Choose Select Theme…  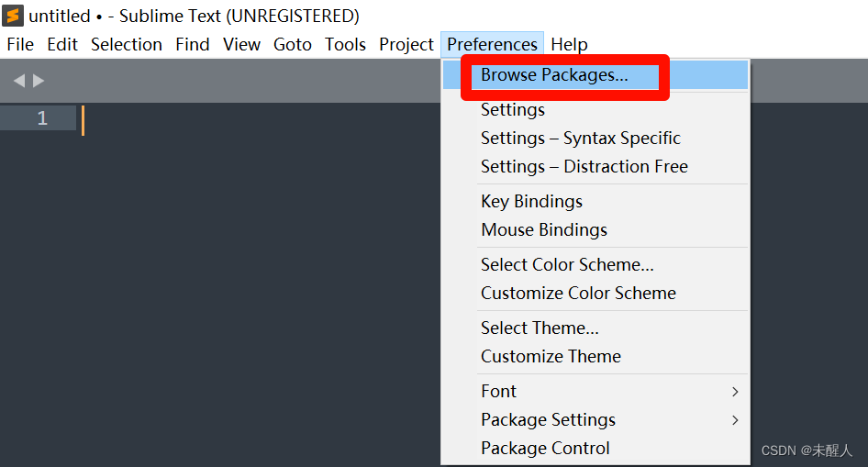(x=595, y=328)
